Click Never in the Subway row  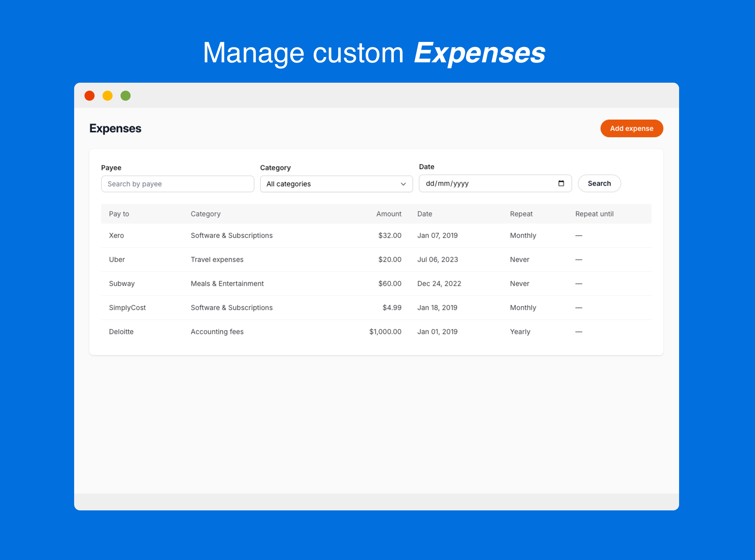(x=519, y=284)
